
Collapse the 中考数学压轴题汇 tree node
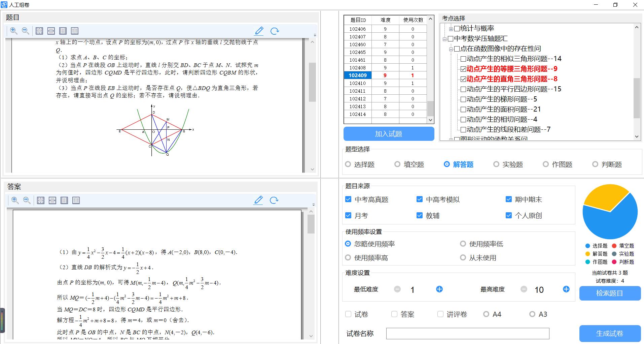pos(445,38)
